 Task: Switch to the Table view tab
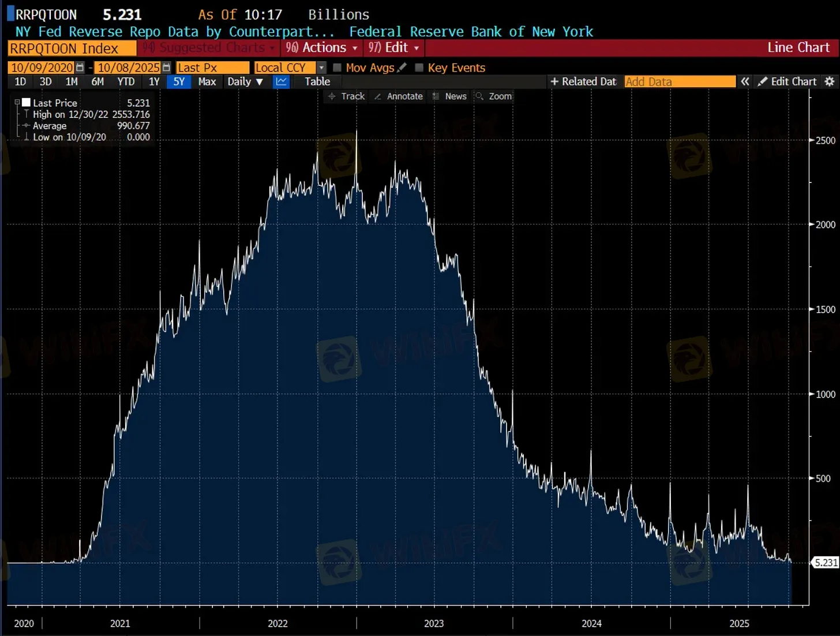pos(317,82)
